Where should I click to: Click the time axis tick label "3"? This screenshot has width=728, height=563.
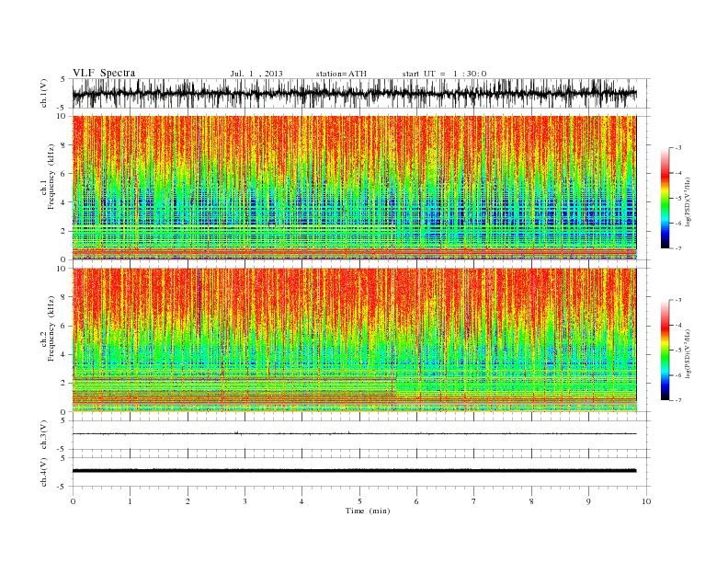(x=245, y=501)
